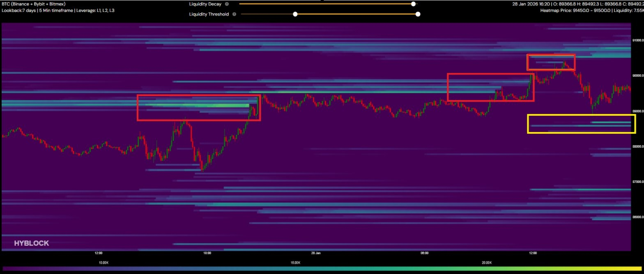Click the small red box near 90500
The width and height of the screenshot is (644, 274).
pyautogui.click(x=551, y=62)
